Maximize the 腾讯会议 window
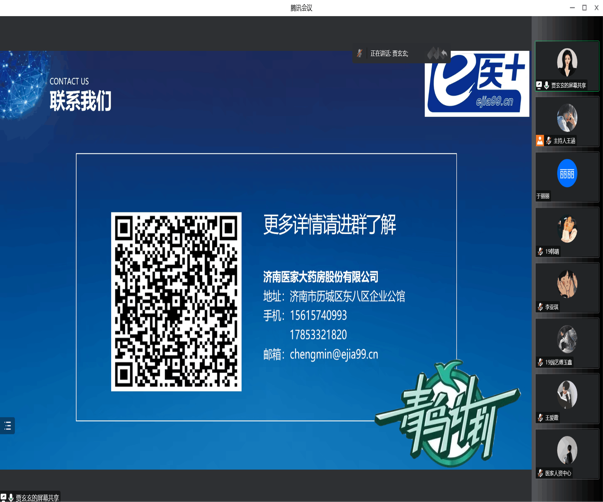 [584, 7]
